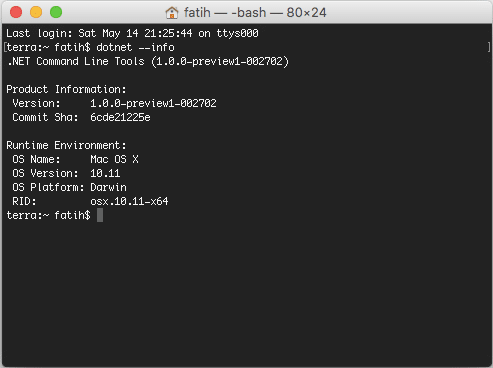Click the "Product Information:" heading
Image resolution: width=493 pixels, height=368 pixels.
coord(66,89)
